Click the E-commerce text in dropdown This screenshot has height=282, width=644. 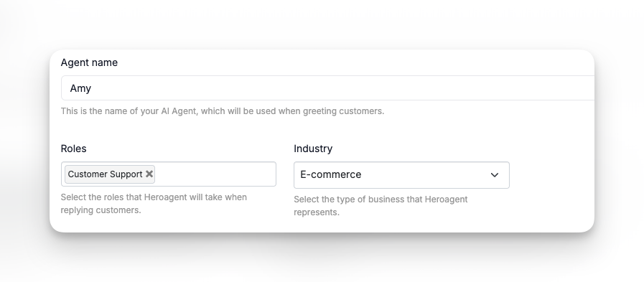(x=331, y=174)
